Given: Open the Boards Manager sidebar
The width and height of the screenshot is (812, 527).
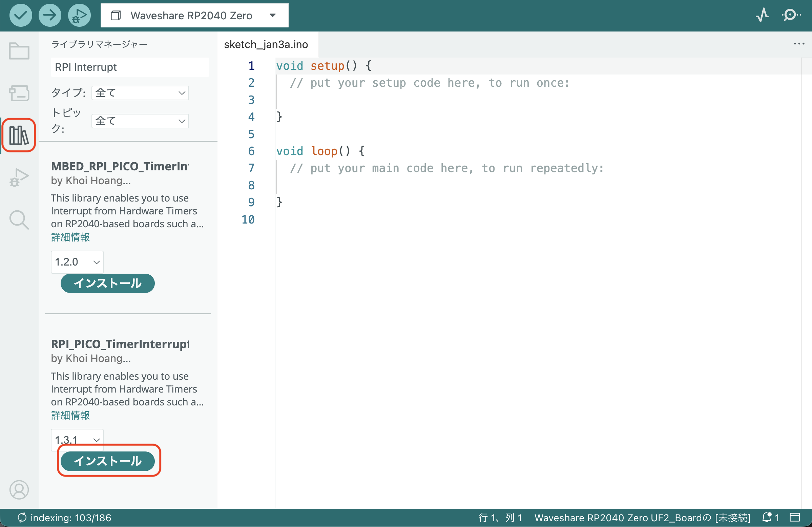Looking at the screenshot, I should point(19,93).
